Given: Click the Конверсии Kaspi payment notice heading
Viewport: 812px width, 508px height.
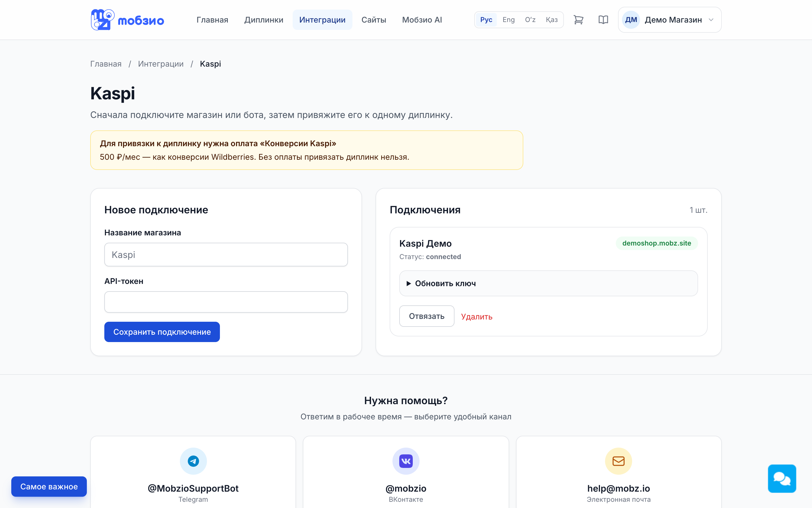Looking at the screenshot, I should pyautogui.click(x=218, y=143).
